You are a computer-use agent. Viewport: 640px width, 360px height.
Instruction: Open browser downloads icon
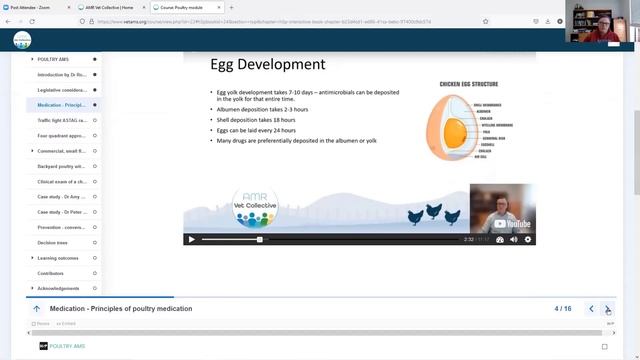547,21
